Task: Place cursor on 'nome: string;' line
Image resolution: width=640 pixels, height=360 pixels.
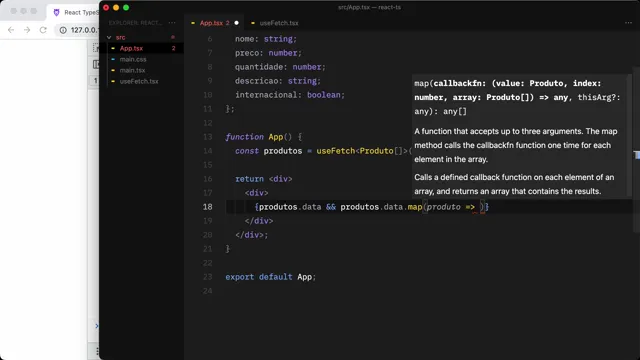Action: pyautogui.click(x=266, y=39)
